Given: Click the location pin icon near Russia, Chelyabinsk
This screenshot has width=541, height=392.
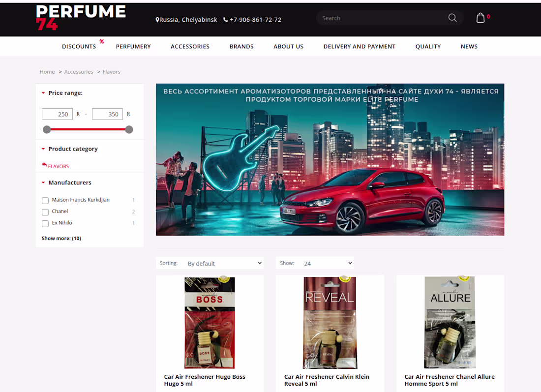Looking at the screenshot, I should point(157,20).
